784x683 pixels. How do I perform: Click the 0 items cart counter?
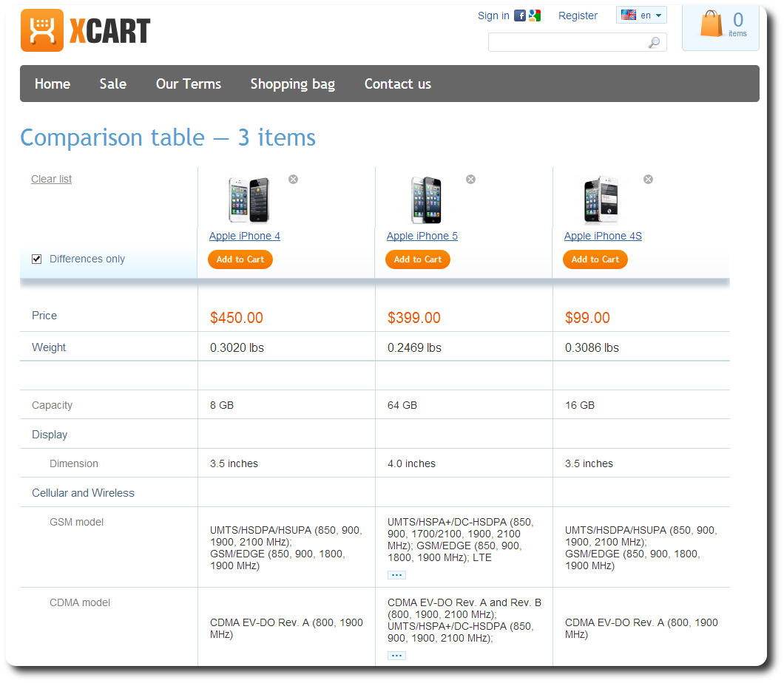tap(738, 24)
